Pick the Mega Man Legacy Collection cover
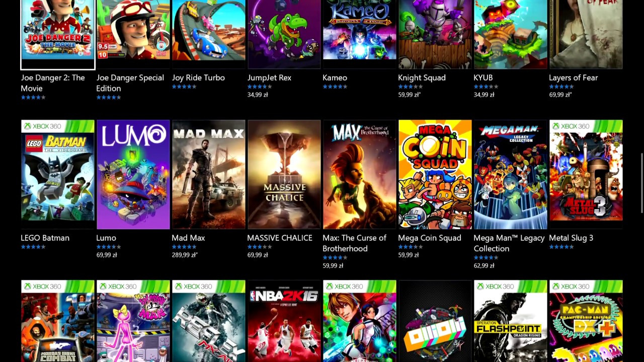Viewport: 644px width, 362px height. click(511, 174)
